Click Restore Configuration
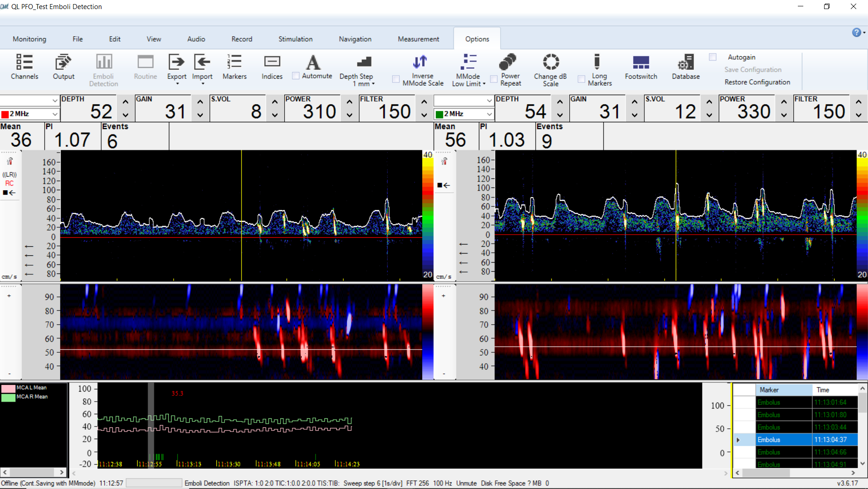The height and width of the screenshot is (489, 868). [757, 82]
